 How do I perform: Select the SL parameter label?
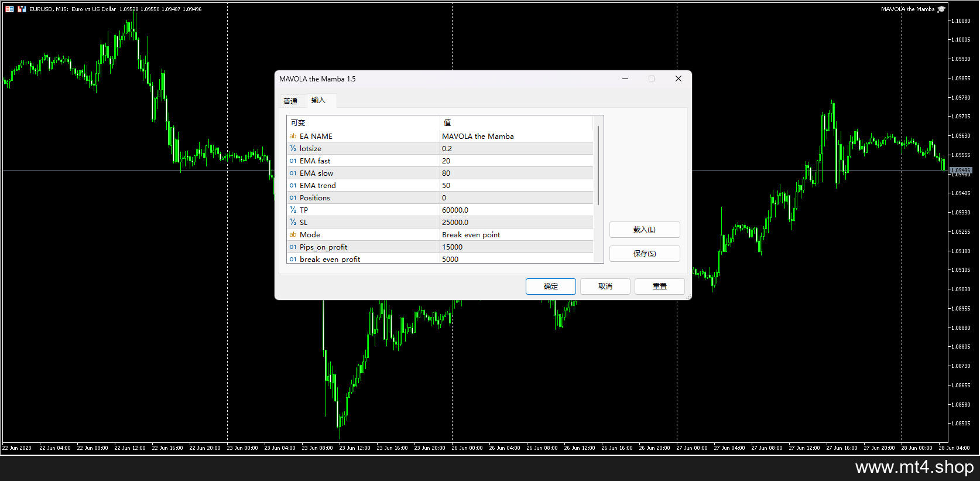303,223
